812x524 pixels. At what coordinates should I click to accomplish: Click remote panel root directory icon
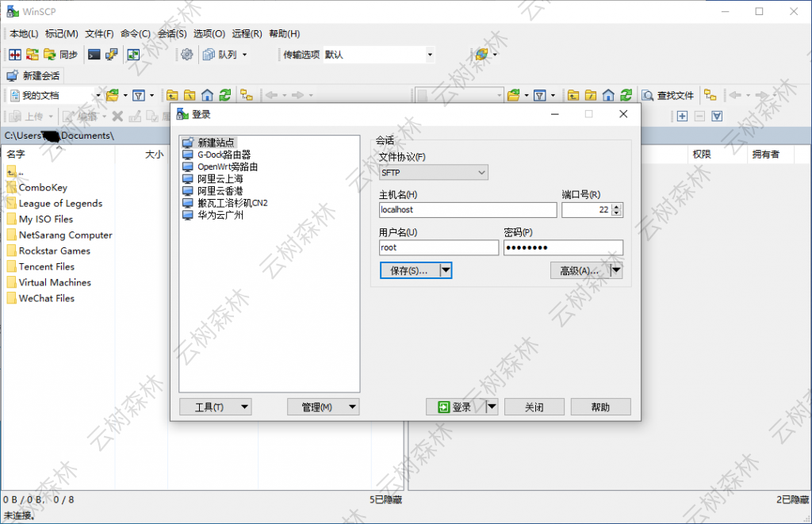click(x=591, y=95)
